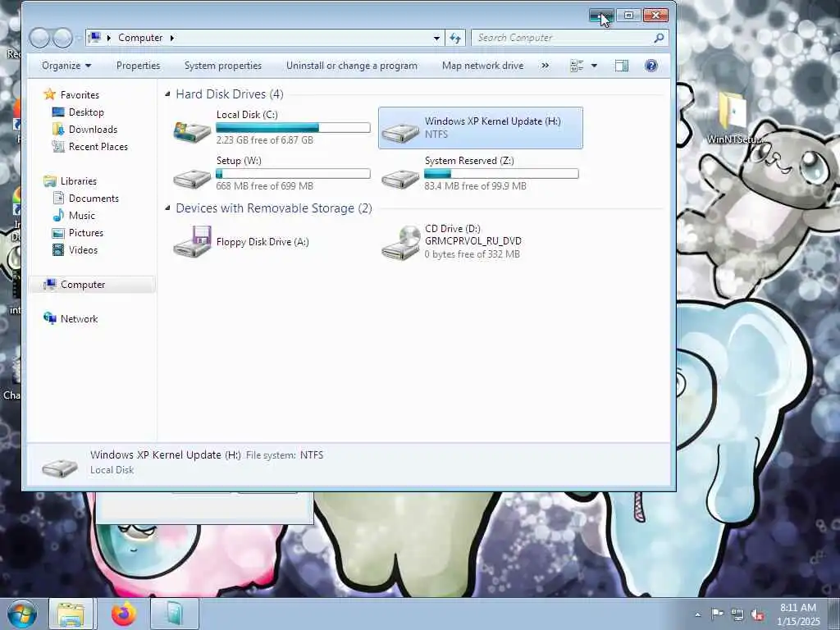Select the CD Drive (D:) disc icon

click(x=400, y=243)
